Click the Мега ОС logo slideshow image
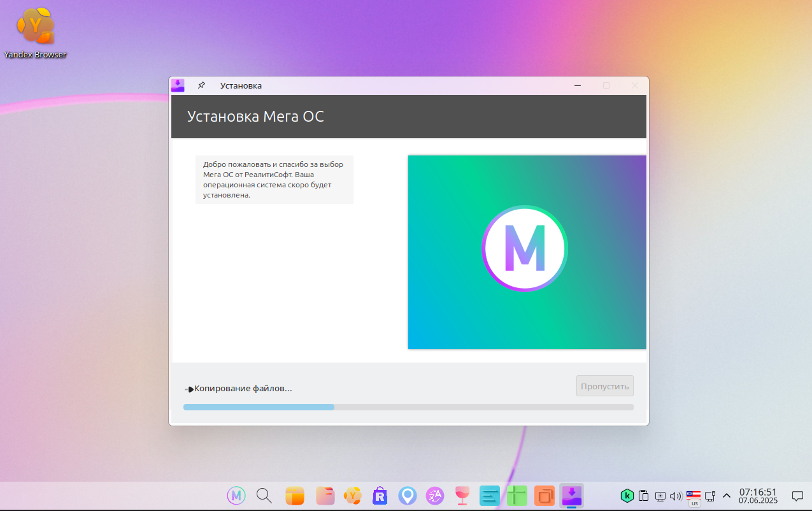Viewport: 812px width, 511px height. (x=527, y=252)
